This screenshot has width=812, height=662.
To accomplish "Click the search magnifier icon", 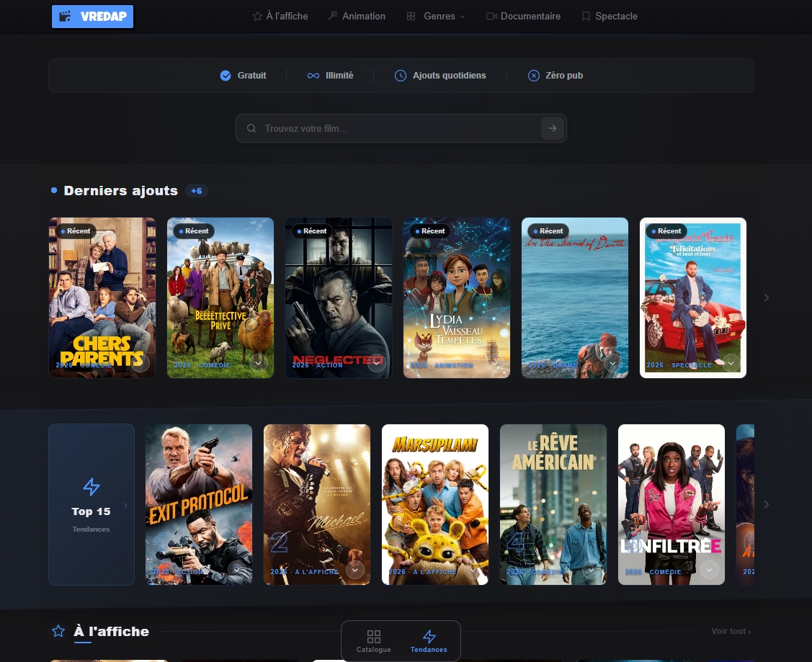I will pos(251,128).
